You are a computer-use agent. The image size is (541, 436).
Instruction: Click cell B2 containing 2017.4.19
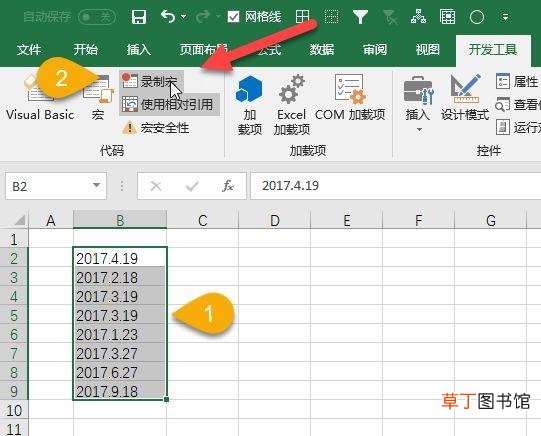click(120, 258)
